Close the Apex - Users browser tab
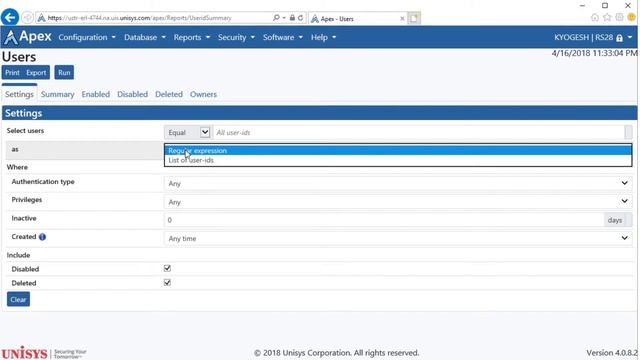This screenshot has height=360, width=640. tap(402, 18)
